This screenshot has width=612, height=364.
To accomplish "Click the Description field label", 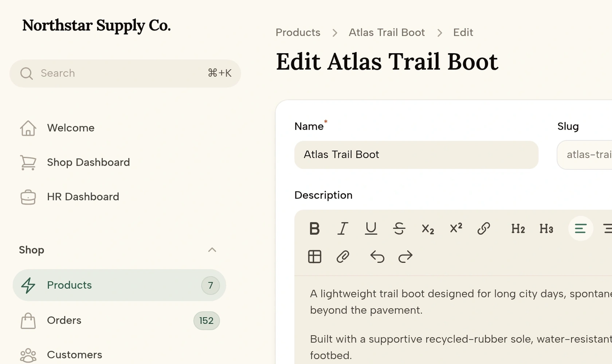I will tap(323, 195).
